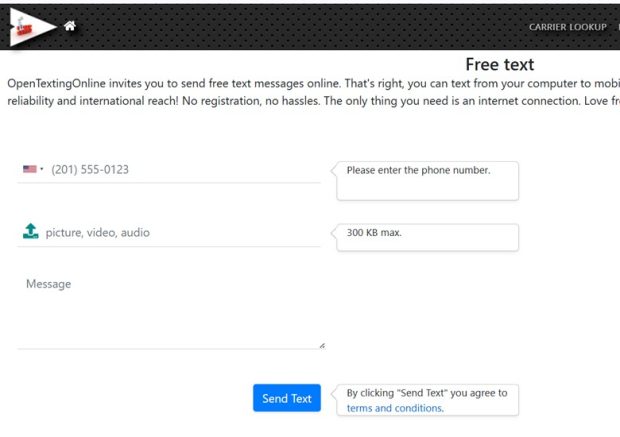The height and width of the screenshot is (437, 620).
Task: Click inside the Message text area
Action: coord(170,308)
